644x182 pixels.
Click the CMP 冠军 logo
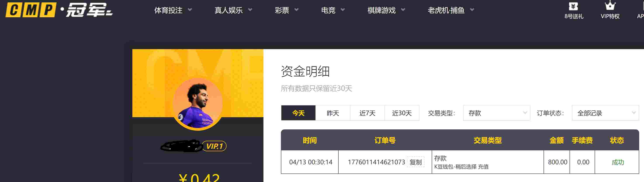pyautogui.click(x=59, y=10)
